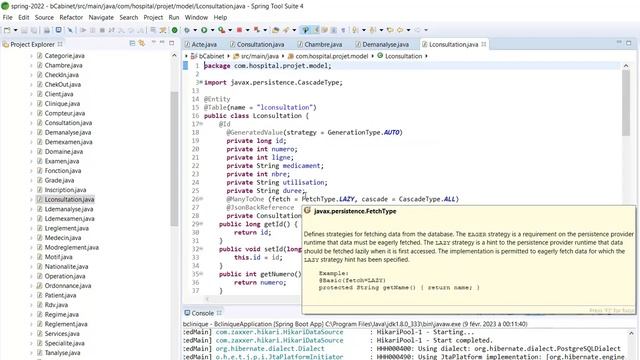Click the Search flashlight toolbar icon
640x360 pixels.
pos(286,30)
